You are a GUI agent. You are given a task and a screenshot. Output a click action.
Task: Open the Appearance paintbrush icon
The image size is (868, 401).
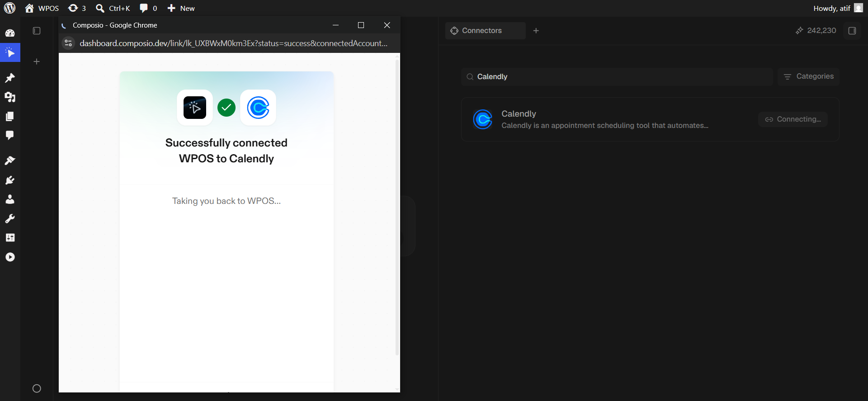tap(10, 160)
